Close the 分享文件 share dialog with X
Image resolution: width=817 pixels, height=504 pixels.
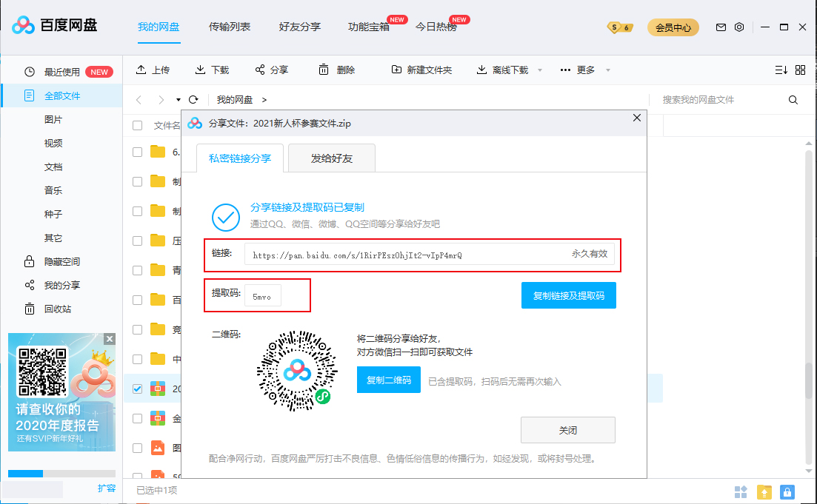637,118
